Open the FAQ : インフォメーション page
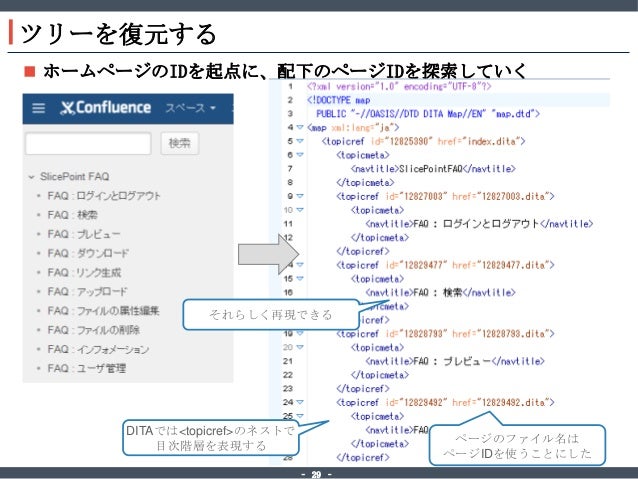Viewport: 638px width, 479px height. pyautogui.click(x=98, y=350)
